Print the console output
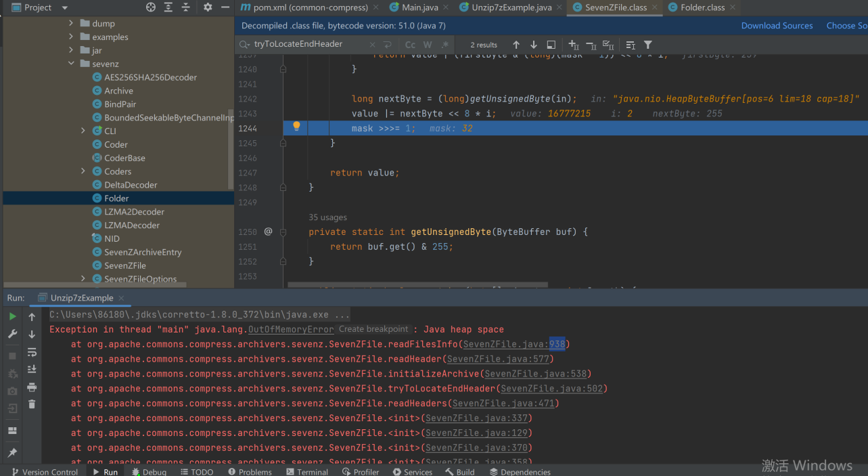868x476 pixels. point(31,387)
